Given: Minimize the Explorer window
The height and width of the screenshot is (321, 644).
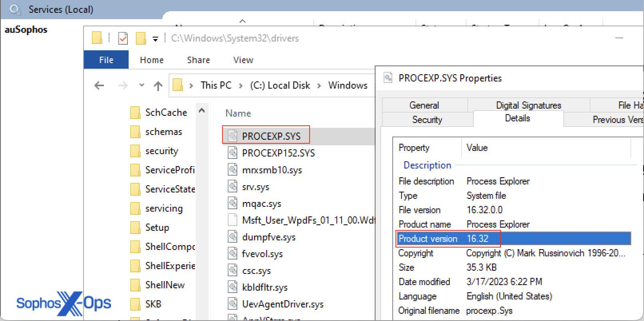Looking at the screenshot, I should click(x=619, y=38).
